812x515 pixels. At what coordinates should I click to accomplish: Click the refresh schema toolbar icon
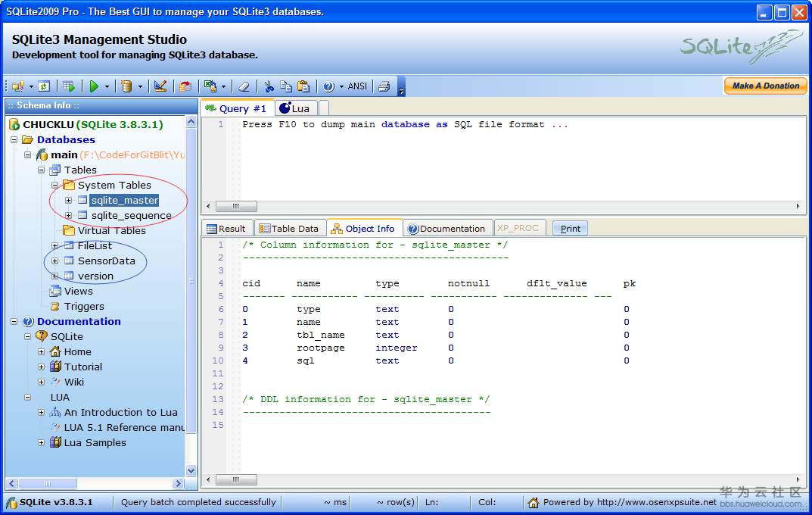point(44,86)
